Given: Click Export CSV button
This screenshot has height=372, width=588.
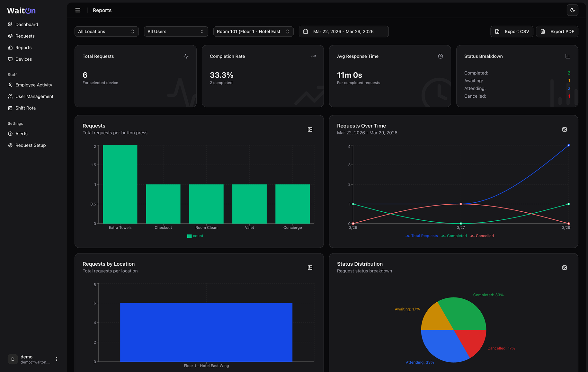Looking at the screenshot, I should tap(512, 31).
